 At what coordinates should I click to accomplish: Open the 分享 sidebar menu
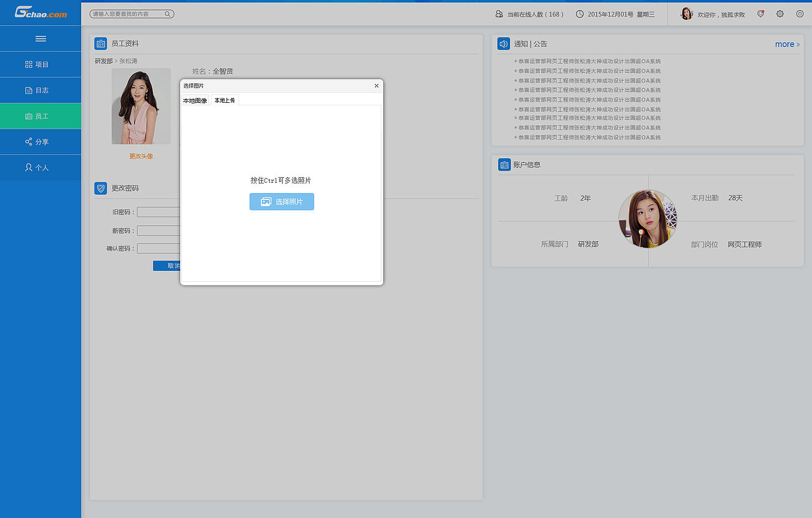tap(41, 142)
